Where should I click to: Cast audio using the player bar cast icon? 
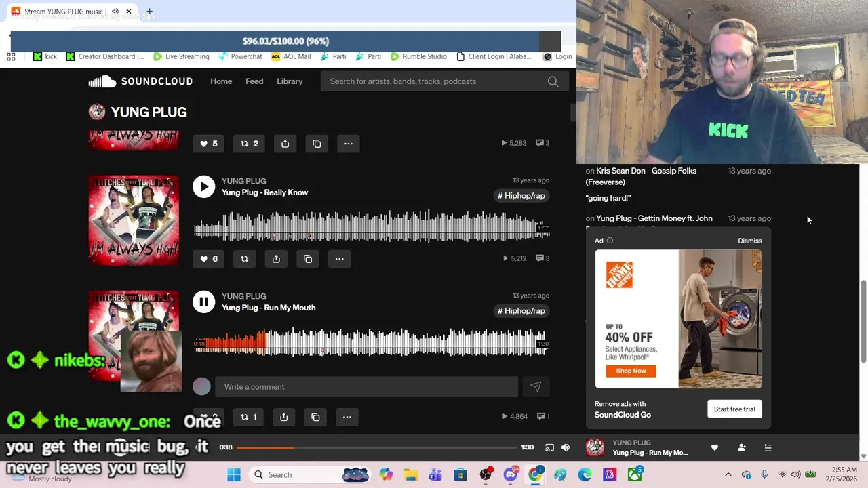[x=549, y=447]
